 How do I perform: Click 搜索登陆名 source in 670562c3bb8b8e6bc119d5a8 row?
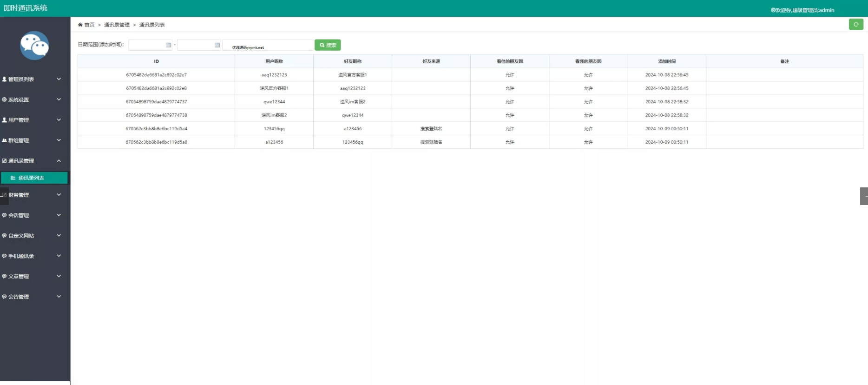431,142
